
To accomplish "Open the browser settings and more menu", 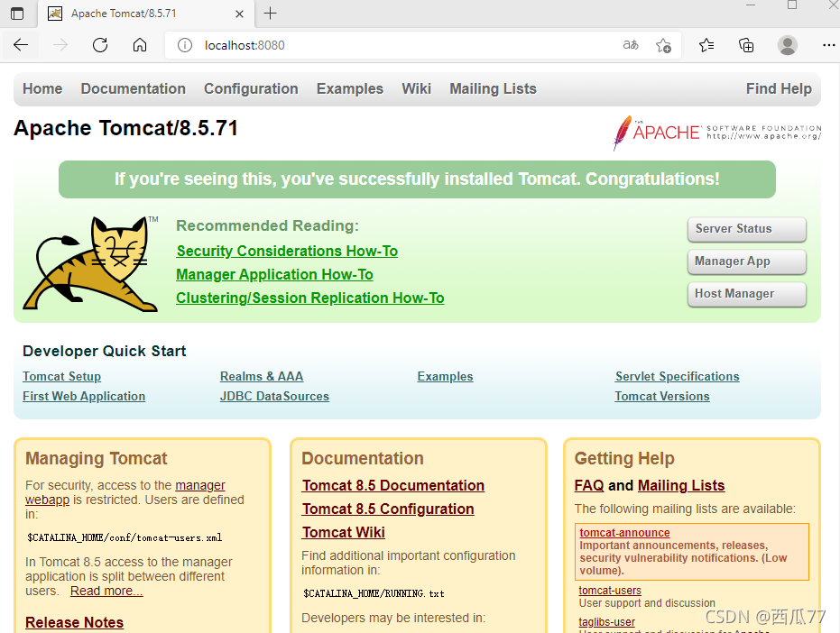I will click(829, 45).
